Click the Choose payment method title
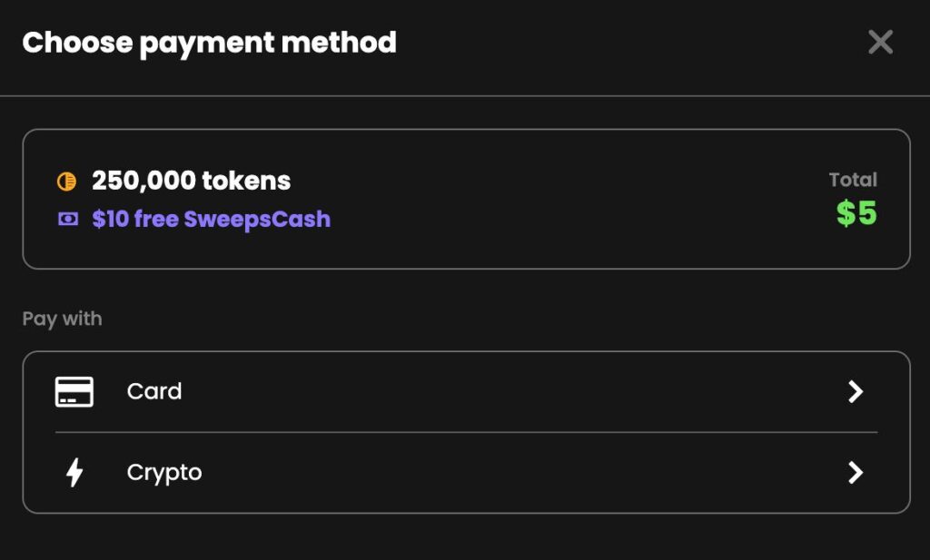The image size is (930, 560). (210, 43)
